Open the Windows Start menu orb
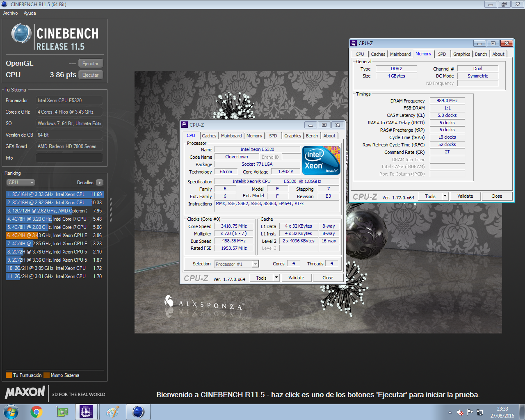The image size is (525, 420). pyautogui.click(x=11, y=412)
